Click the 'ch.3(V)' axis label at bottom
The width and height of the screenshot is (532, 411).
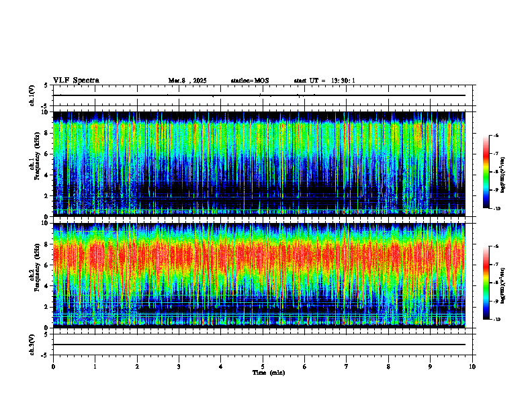point(32,345)
